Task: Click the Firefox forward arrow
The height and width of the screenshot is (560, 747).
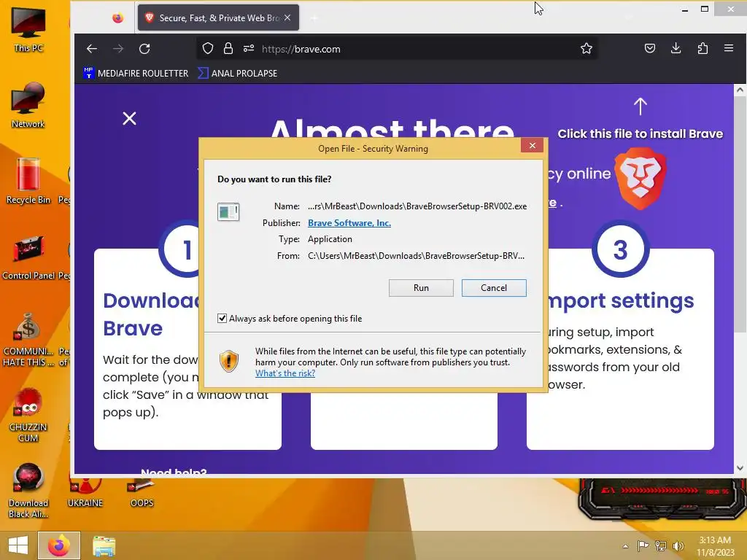Action: 118,49
